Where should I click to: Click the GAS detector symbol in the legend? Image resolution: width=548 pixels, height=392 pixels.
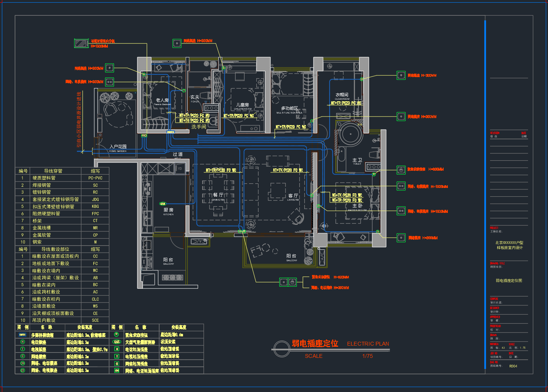tap(117, 342)
